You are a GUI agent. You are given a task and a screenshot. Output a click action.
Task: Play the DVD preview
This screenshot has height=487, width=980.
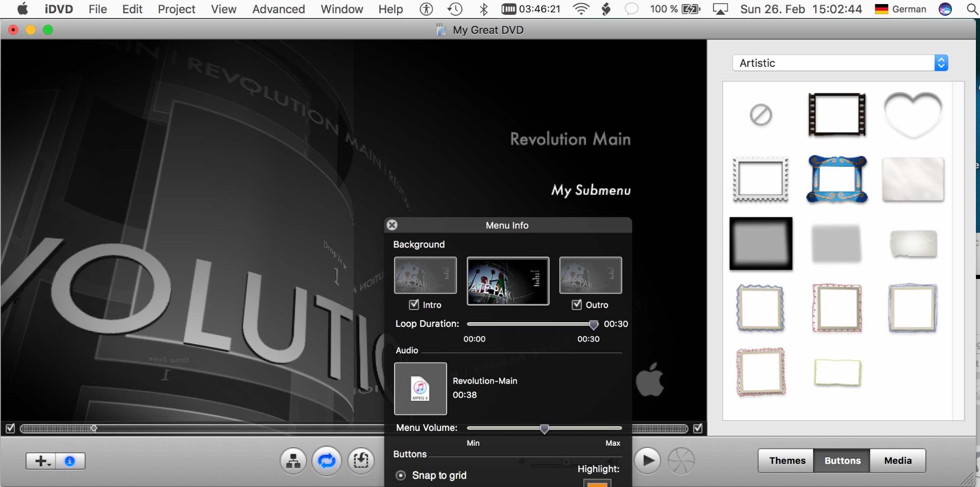click(648, 461)
